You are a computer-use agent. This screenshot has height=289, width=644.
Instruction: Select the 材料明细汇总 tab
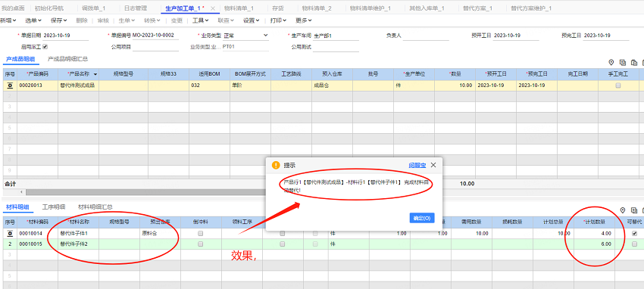95,207
